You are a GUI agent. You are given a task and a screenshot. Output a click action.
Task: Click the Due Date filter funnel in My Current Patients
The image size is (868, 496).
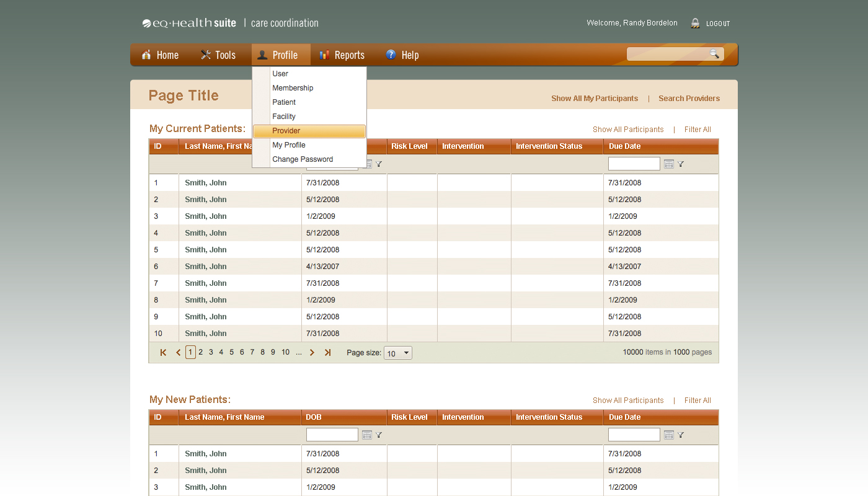coord(681,164)
